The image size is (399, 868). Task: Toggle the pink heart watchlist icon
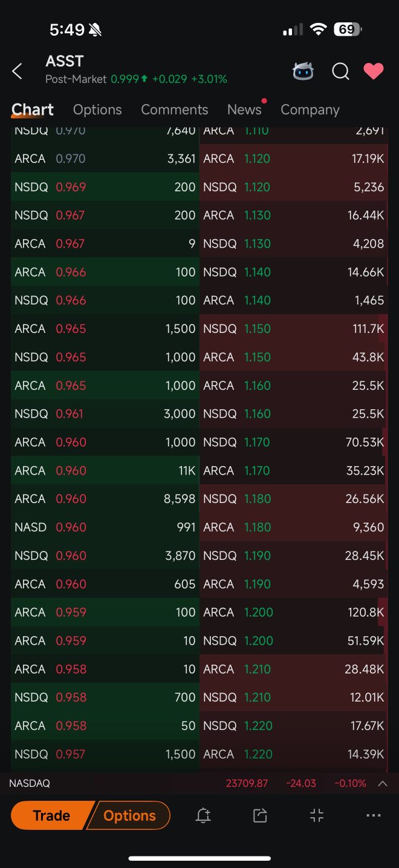pyautogui.click(x=374, y=71)
